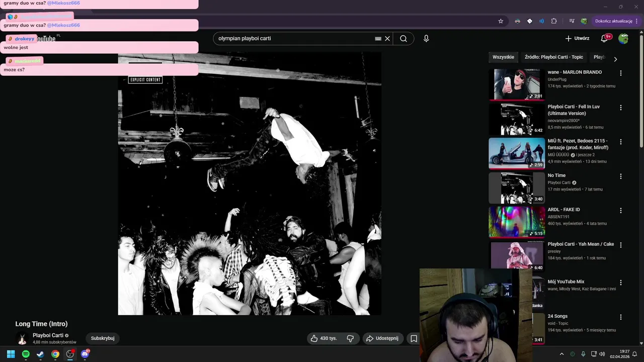The height and width of the screenshot is (362, 644).
Task: Open options for Yah Mean / Cake
Action: (620, 245)
